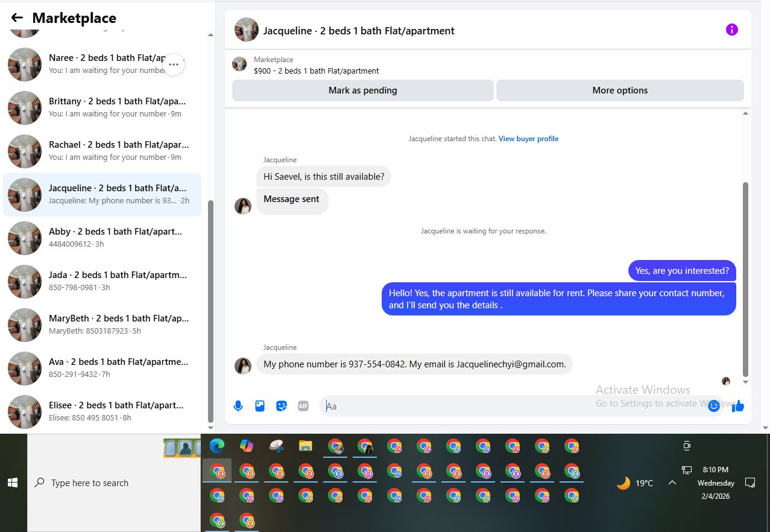
Task: Open the View buyer profile link
Action: [528, 139]
